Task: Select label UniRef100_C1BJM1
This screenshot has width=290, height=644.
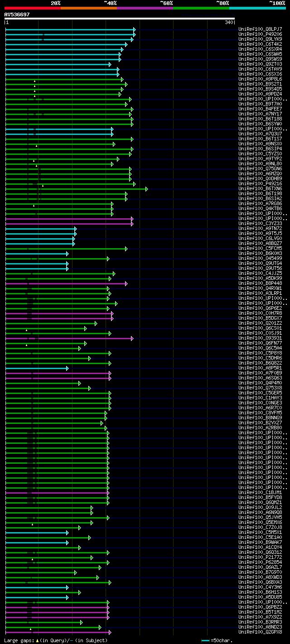Action: [x=261, y=492]
